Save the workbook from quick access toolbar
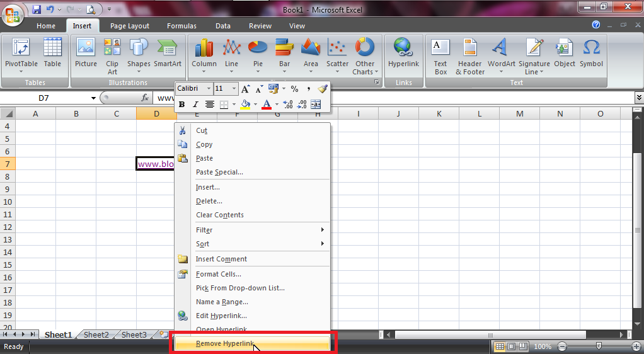Screen dimensions: 644x354 [x=37, y=9]
